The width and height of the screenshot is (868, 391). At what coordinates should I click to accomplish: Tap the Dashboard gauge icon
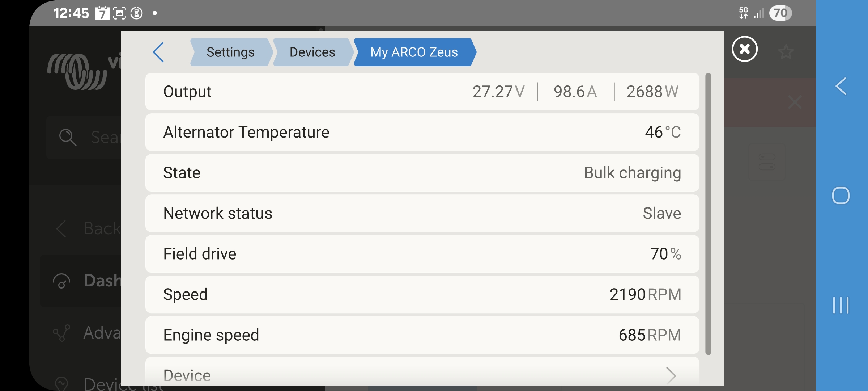(61, 281)
